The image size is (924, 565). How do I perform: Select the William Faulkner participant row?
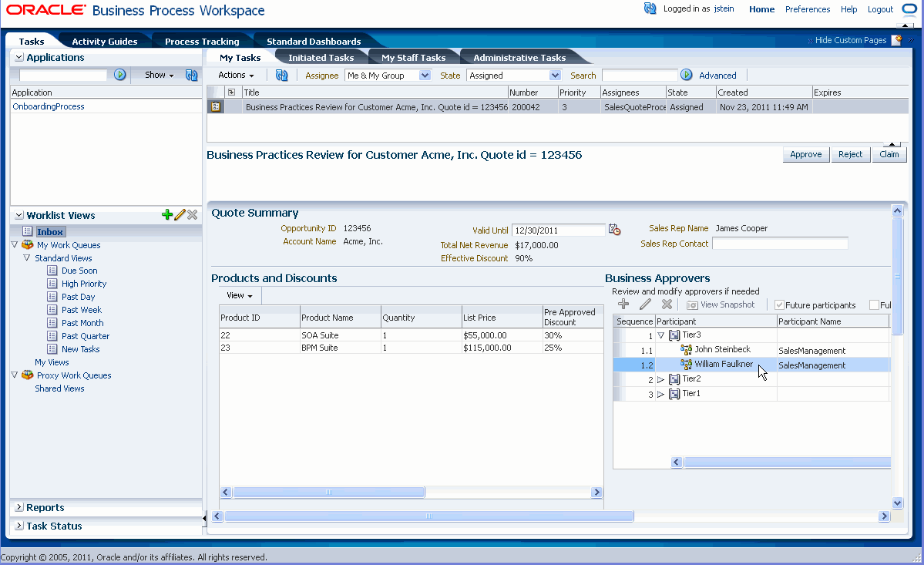[751, 365]
